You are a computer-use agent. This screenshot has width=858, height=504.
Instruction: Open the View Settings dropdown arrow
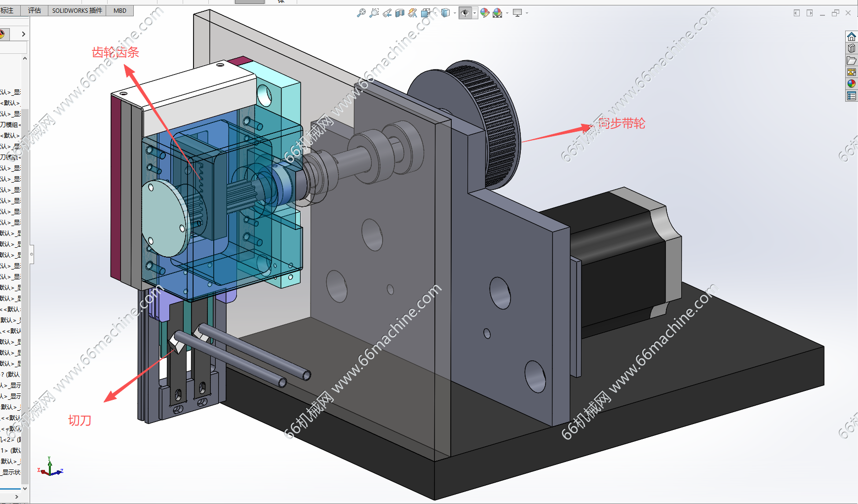point(527,13)
